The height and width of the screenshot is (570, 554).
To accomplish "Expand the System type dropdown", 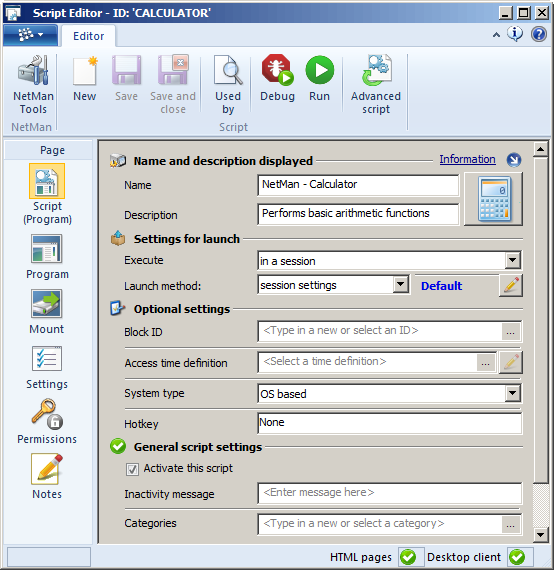I will coord(513,393).
